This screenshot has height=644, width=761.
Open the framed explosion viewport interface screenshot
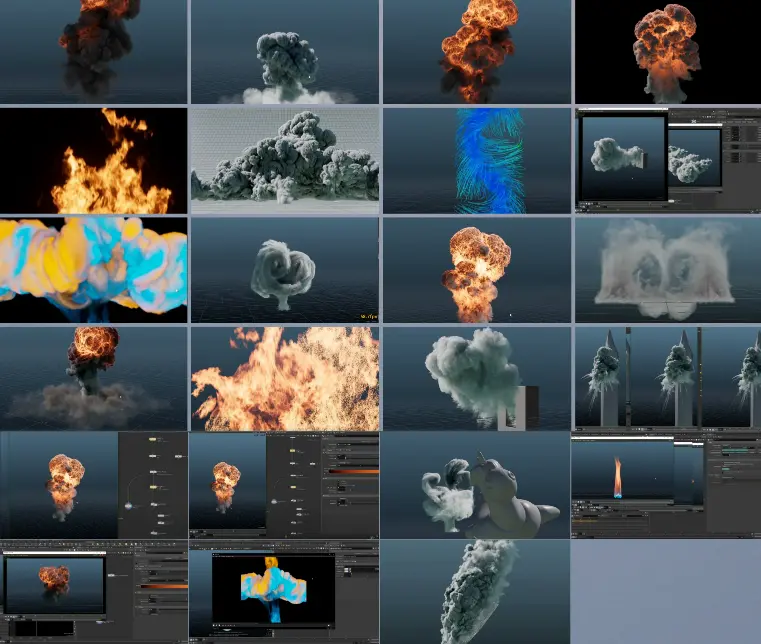point(94,592)
